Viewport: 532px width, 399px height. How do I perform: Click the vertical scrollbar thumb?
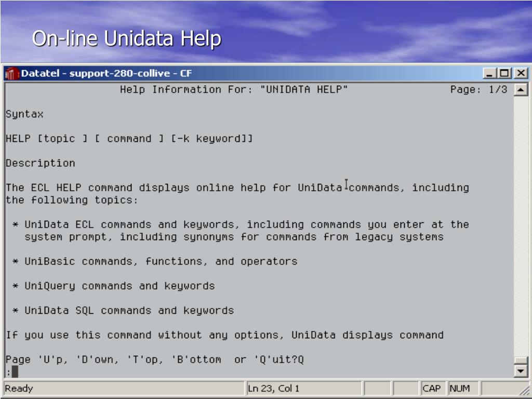(521, 361)
